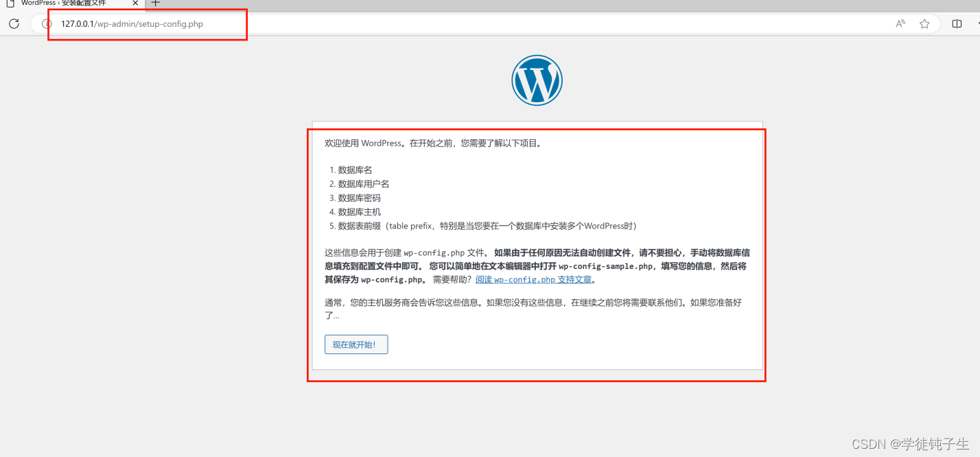
Task: Click the 现在就开始! button
Action: point(356,344)
